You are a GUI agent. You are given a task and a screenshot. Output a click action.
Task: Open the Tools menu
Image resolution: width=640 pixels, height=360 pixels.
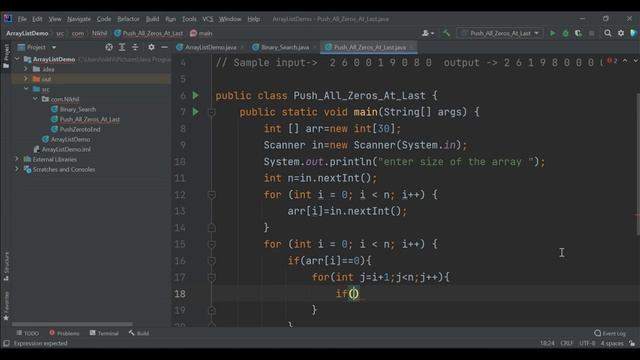pos(189,19)
